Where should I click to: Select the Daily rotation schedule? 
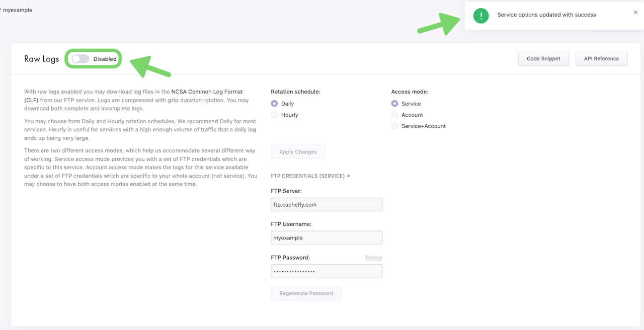point(274,104)
